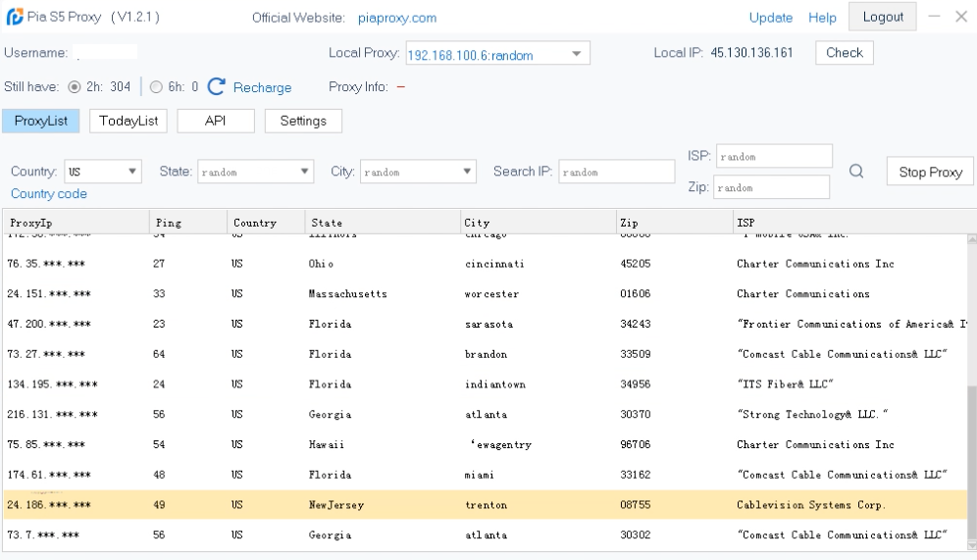977x560 pixels.
Task: Click the magnifier search icon
Action: point(856,172)
